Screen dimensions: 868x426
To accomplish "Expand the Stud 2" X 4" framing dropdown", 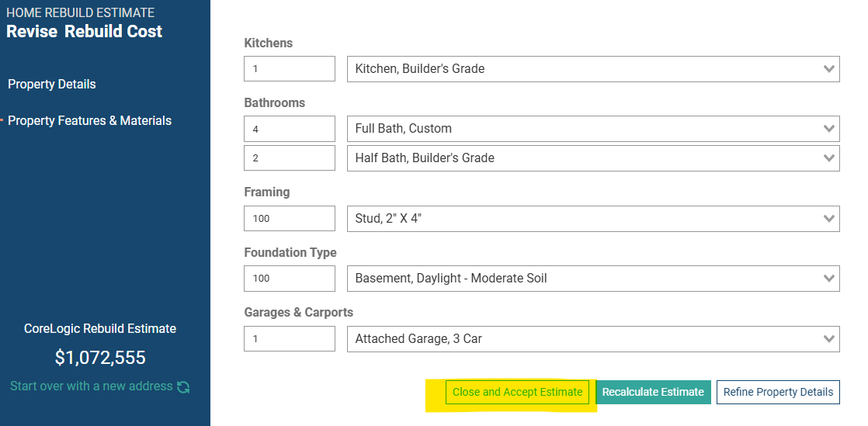I will pyautogui.click(x=593, y=219).
